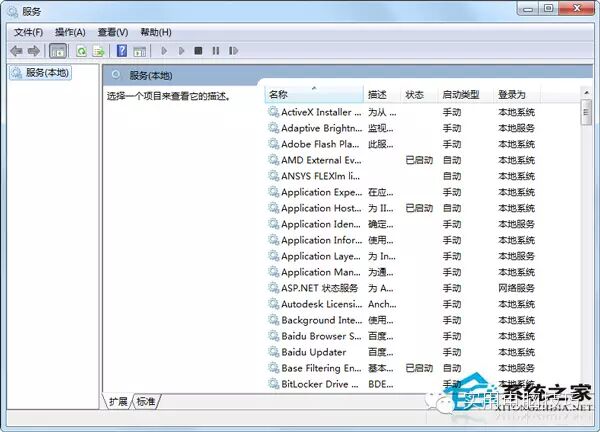Click the gear icon beside Baidu Updater
The width and height of the screenshot is (600, 432).
pyautogui.click(x=273, y=352)
